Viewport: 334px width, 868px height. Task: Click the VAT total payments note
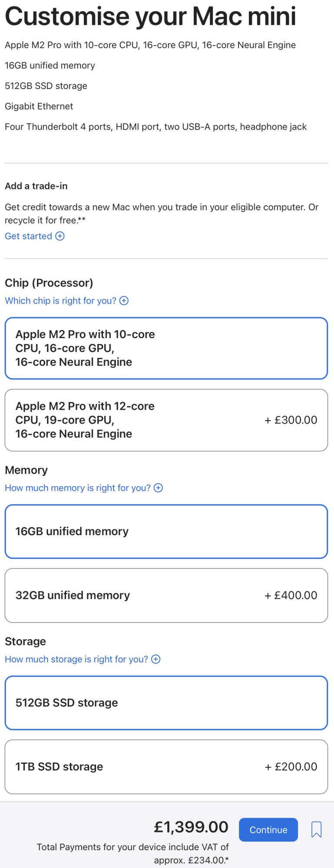click(133, 853)
